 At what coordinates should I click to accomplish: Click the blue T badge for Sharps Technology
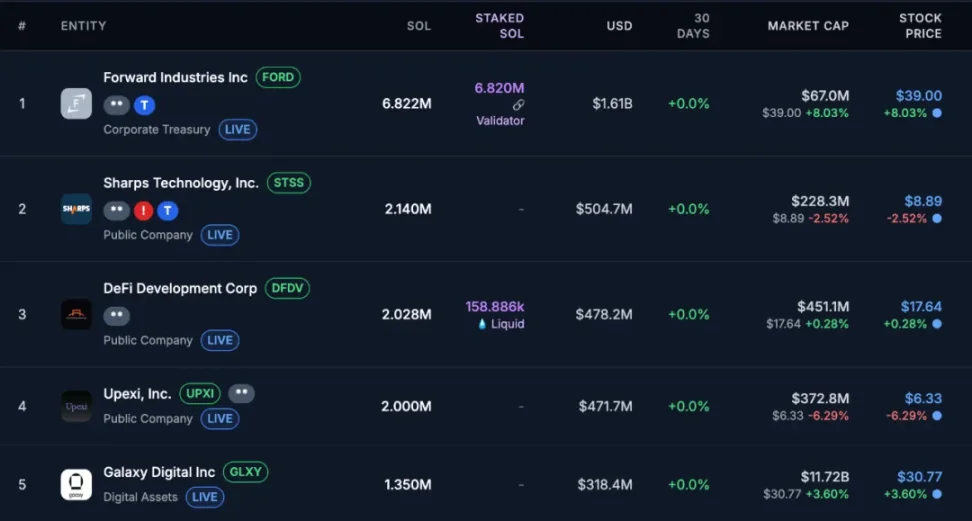click(168, 210)
